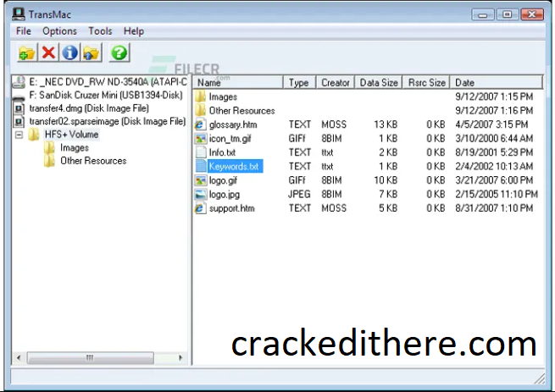Open the blue info toolbar icon
Viewport: 555px width, 392px height.
click(x=69, y=53)
